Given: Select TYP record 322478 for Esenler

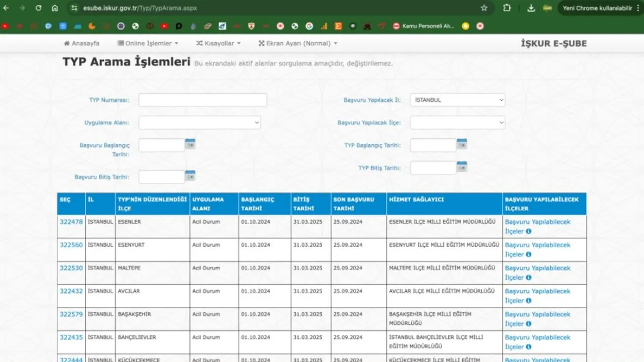Looking at the screenshot, I should tap(71, 222).
